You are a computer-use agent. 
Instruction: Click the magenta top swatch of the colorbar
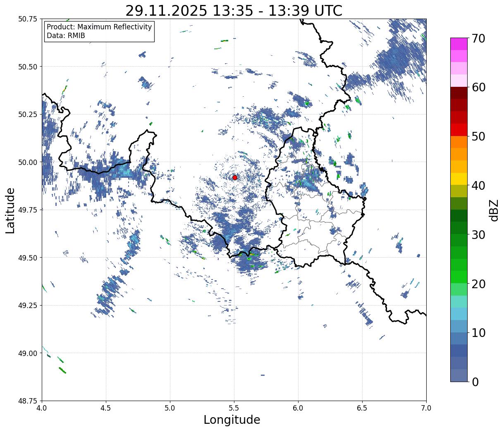(x=459, y=44)
